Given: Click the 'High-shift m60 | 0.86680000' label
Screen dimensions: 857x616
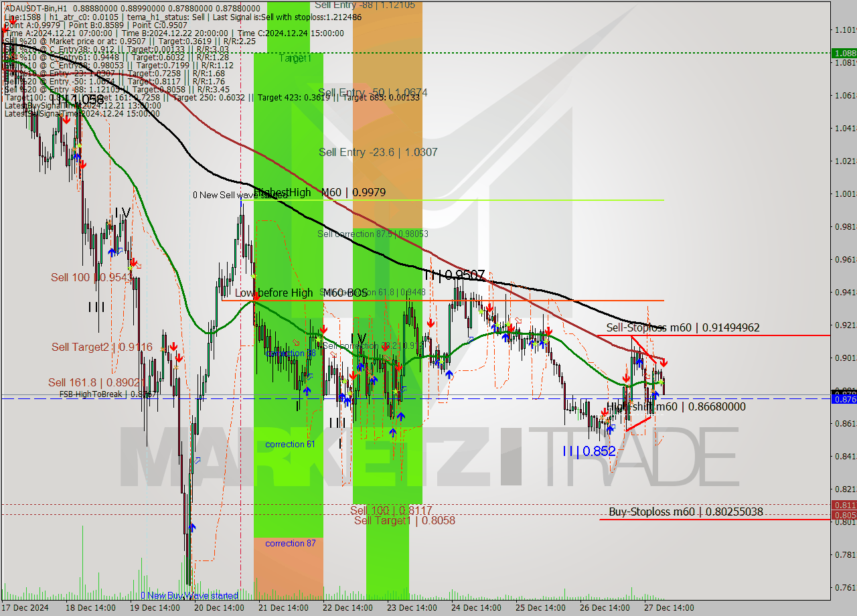Looking at the screenshot, I should coord(676,407).
